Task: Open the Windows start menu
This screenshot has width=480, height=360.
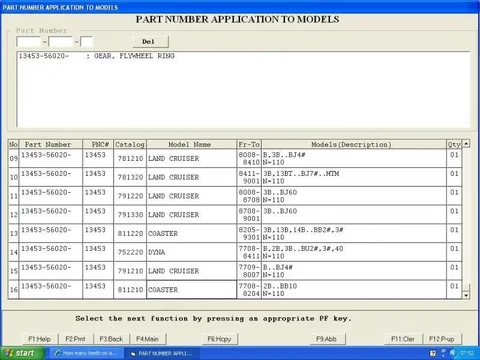Action: click(x=22, y=353)
